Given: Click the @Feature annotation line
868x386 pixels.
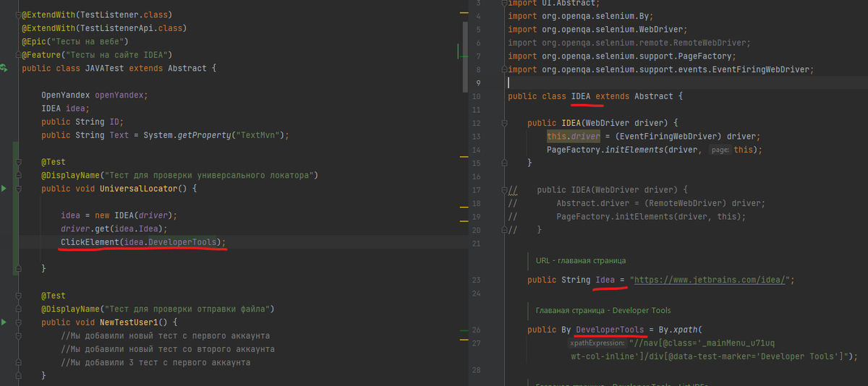Looking at the screenshot, I should pos(97,55).
